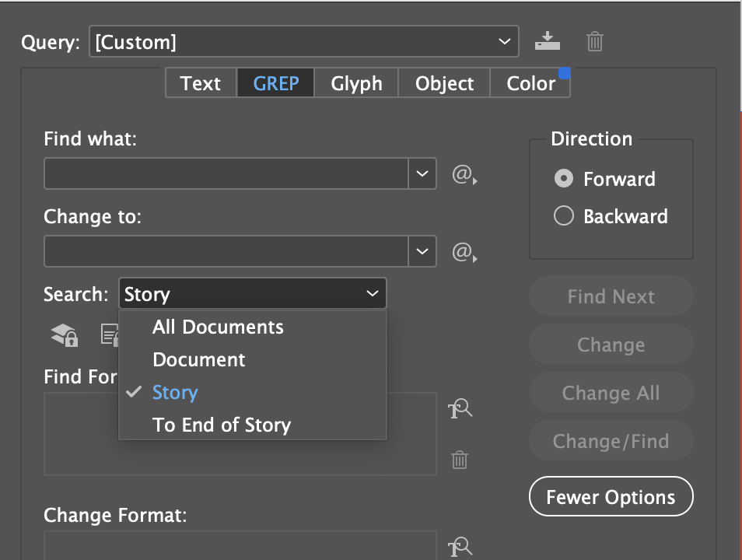Enable Include Locked Stories search icon
Screen dimensions: 742x560
click(x=110, y=334)
